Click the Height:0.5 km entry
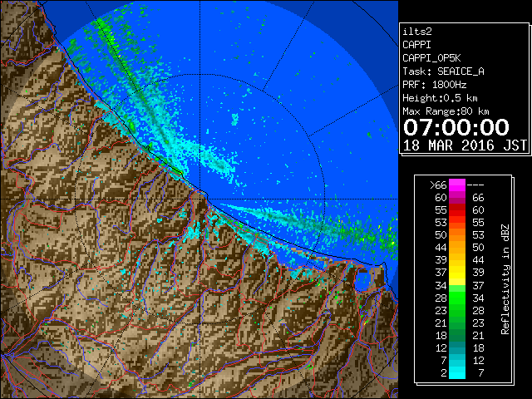This screenshot has height=399, width=532. tap(440, 98)
